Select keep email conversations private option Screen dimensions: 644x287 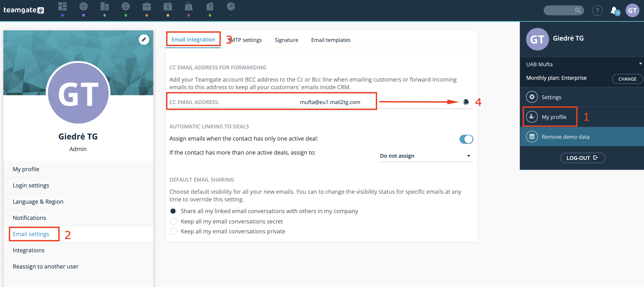pos(173,231)
